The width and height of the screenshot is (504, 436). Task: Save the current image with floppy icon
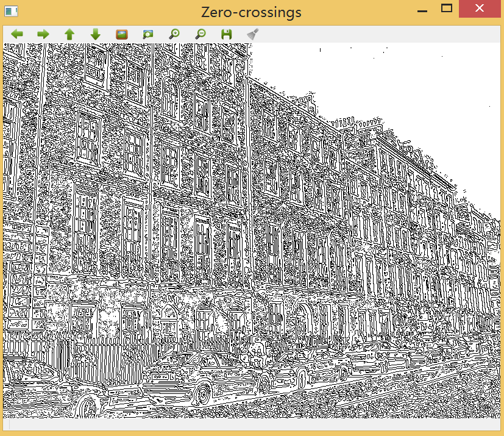coord(227,34)
